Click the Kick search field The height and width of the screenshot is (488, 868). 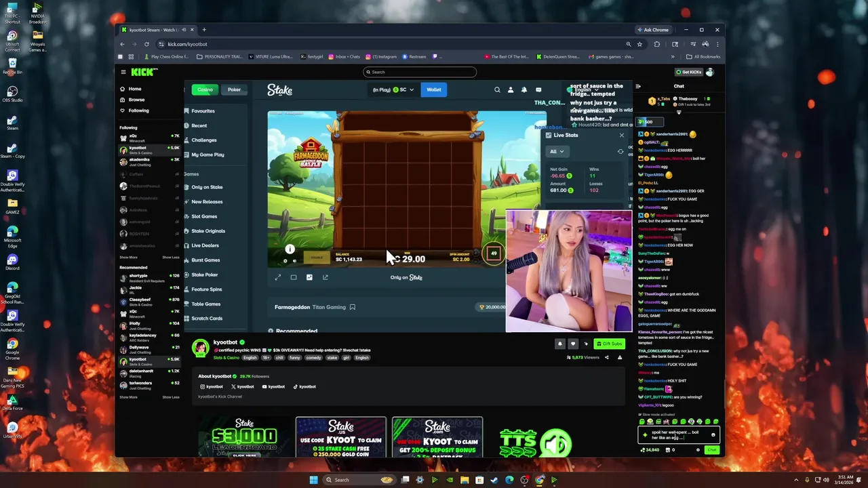[420, 72]
